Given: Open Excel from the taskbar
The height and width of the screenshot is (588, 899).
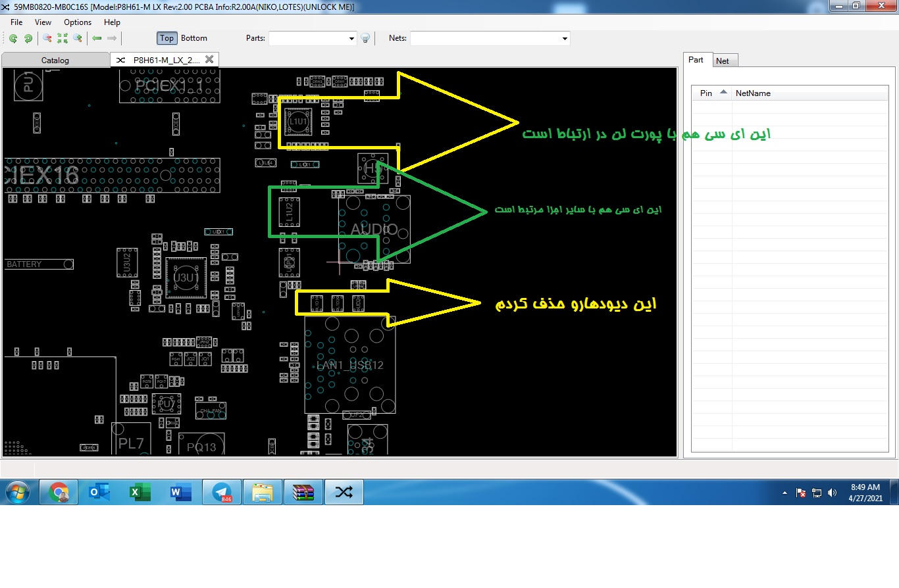Looking at the screenshot, I should 140,492.
